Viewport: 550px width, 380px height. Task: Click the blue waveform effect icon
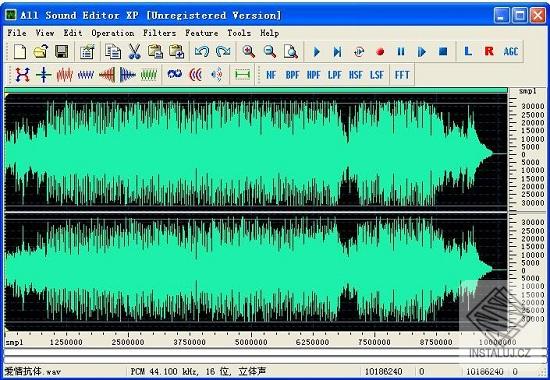(86, 74)
